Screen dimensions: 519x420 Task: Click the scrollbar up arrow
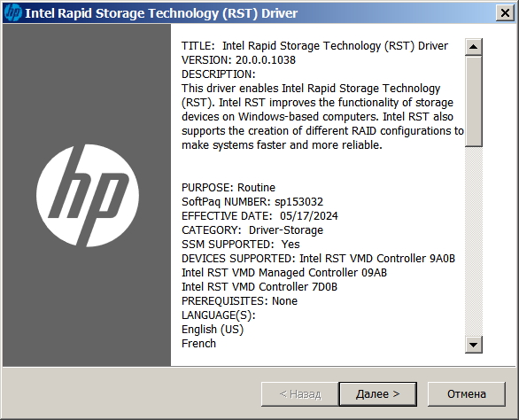[x=473, y=47]
